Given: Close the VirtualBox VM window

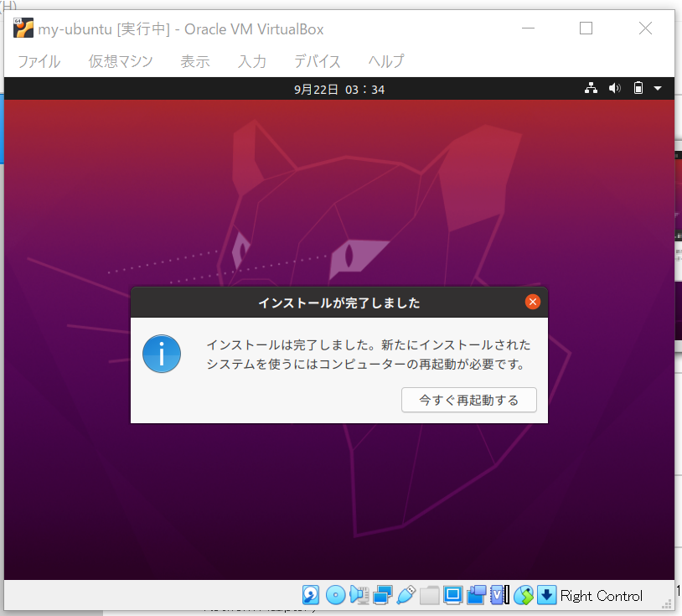Looking at the screenshot, I should pyautogui.click(x=645, y=28).
